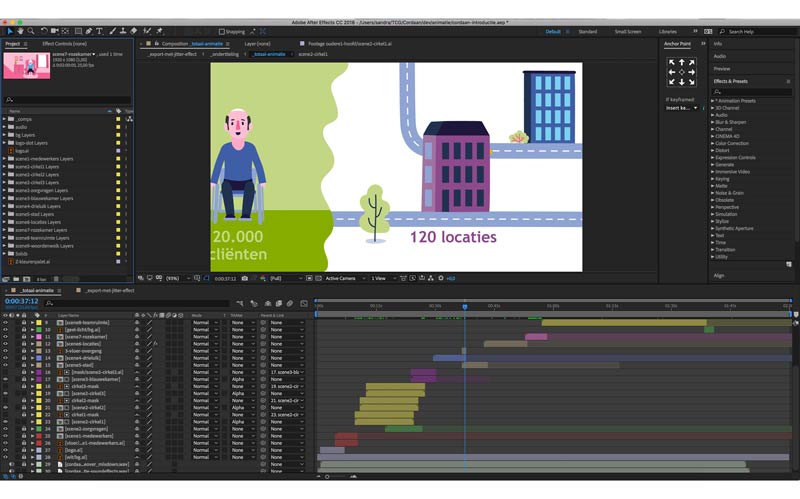Toggle the transparency grid icon in viewer
Viewport: 800px width, 499px height.
pyautogui.click(x=318, y=279)
